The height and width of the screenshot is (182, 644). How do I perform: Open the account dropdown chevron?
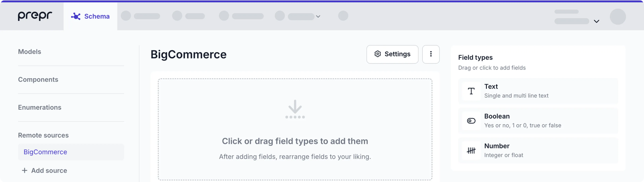597,21
